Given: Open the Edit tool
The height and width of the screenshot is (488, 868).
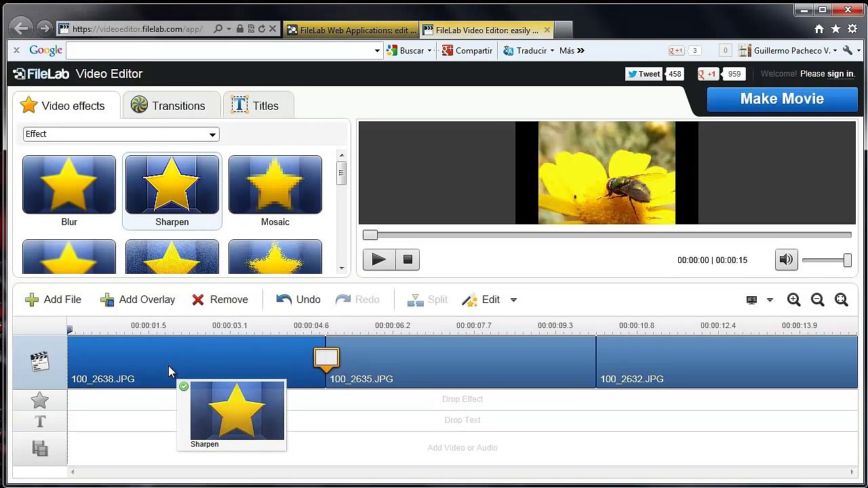Looking at the screenshot, I should 481,300.
